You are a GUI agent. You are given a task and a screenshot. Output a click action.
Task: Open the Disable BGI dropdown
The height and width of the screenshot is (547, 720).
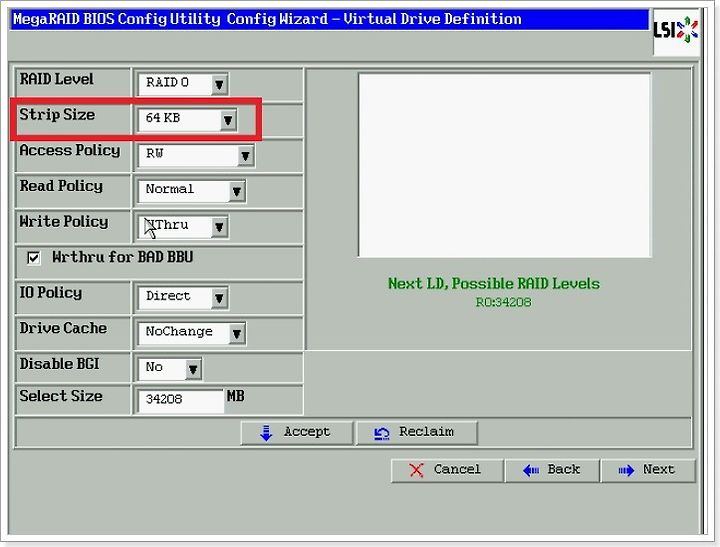[x=170, y=369]
